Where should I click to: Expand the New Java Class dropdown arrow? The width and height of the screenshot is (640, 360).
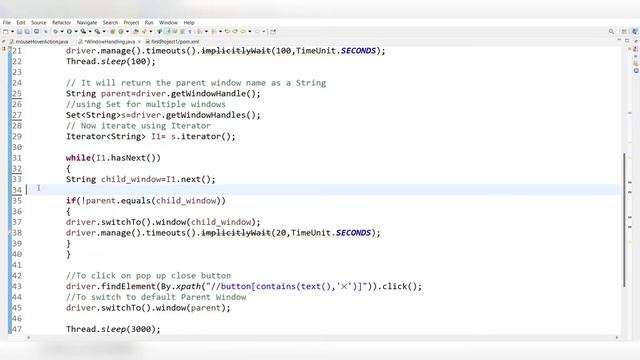coord(127,31)
